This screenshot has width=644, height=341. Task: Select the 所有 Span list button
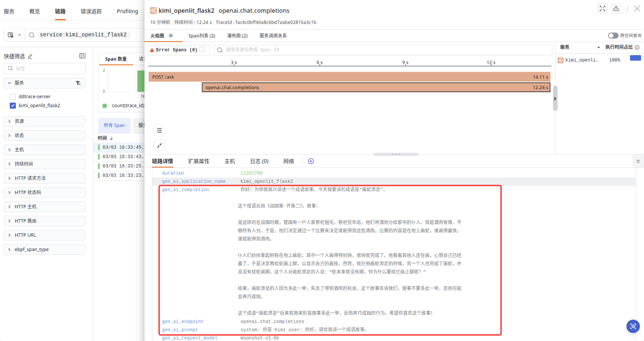click(114, 126)
